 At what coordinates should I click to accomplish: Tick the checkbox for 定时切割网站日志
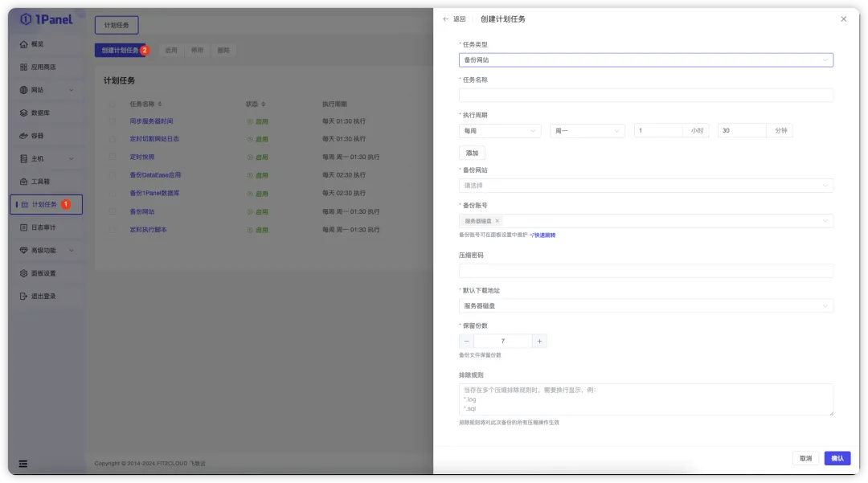(x=113, y=139)
